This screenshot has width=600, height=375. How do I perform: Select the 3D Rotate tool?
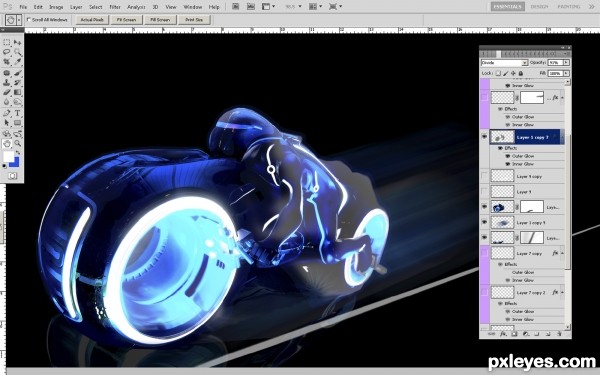(x=7, y=134)
